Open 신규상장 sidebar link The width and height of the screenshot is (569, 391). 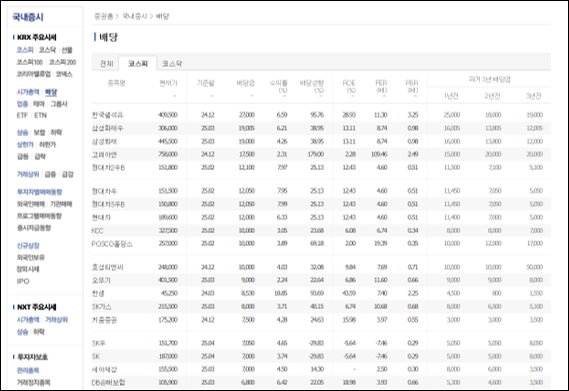[28, 246]
